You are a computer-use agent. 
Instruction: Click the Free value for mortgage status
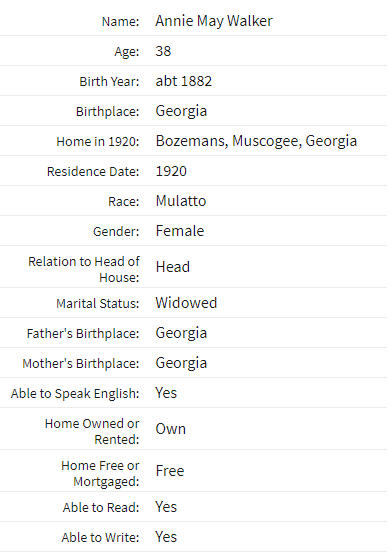[170, 471]
